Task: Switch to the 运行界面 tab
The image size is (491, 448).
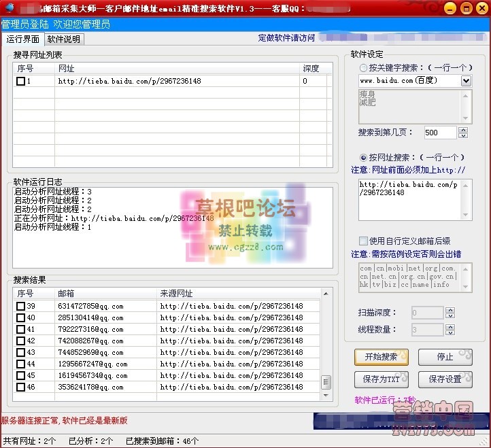Action: coord(23,39)
